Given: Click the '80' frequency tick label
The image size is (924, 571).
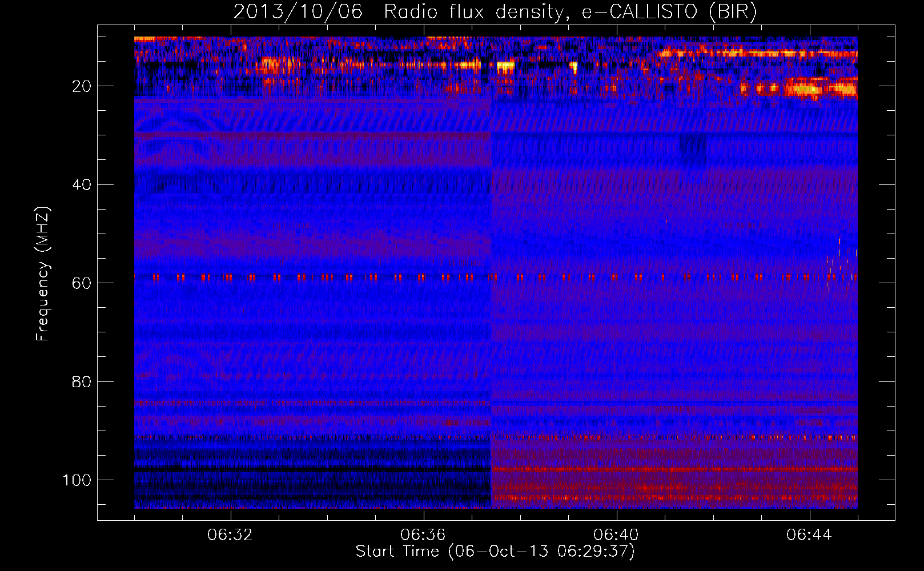Looking at the screenshot, I should click(x=82, y=381).
